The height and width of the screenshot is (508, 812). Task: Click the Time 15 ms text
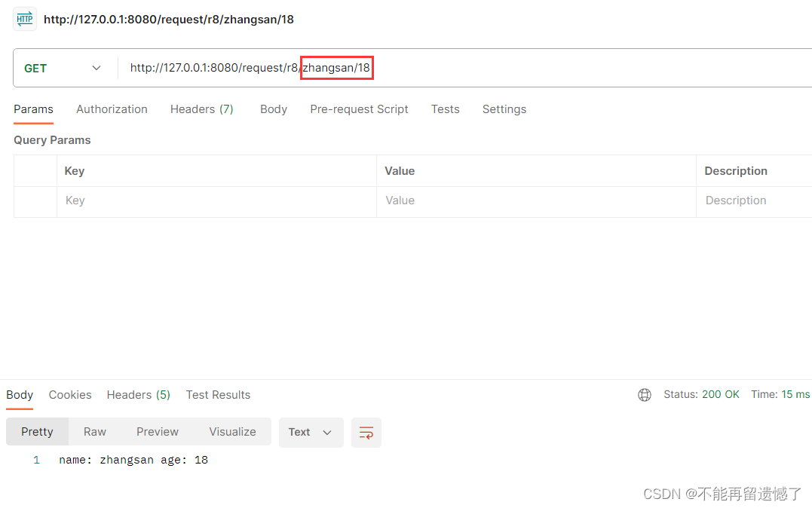(x=780, y=395)
